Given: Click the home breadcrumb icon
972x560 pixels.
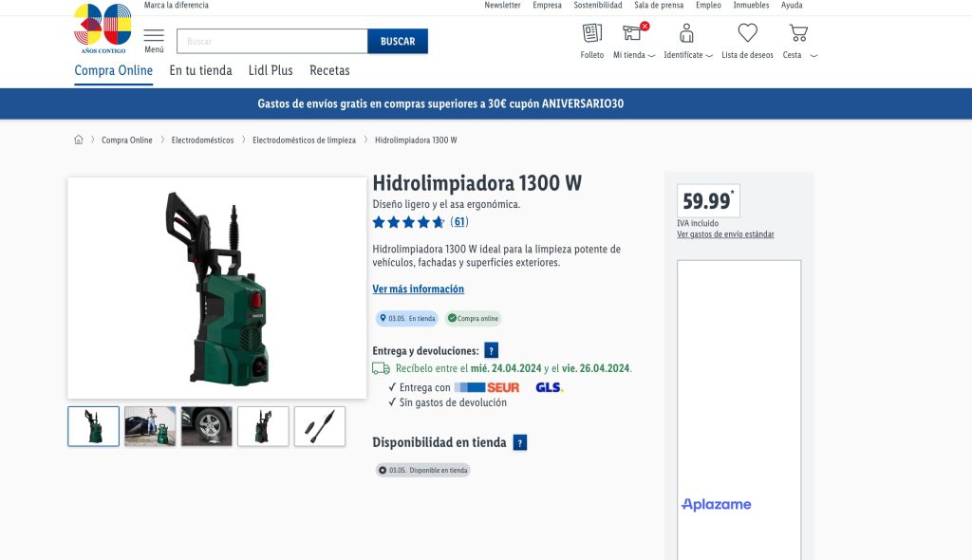Looking at the screenshot, I should pos(79,140).
